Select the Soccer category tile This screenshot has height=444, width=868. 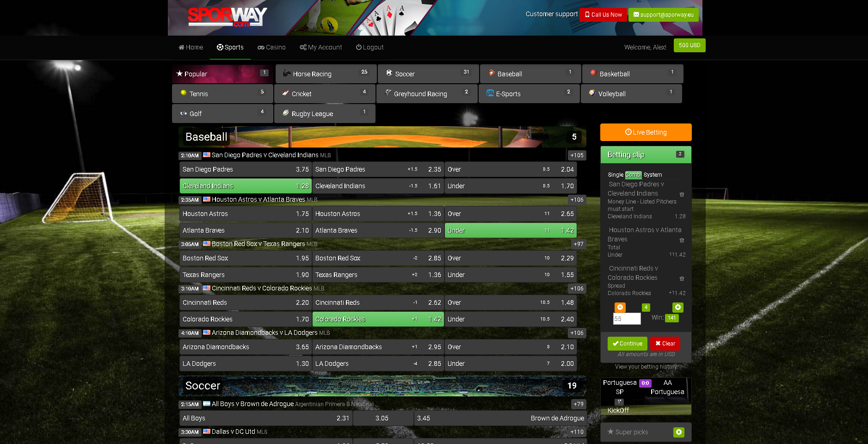point(428,74)
